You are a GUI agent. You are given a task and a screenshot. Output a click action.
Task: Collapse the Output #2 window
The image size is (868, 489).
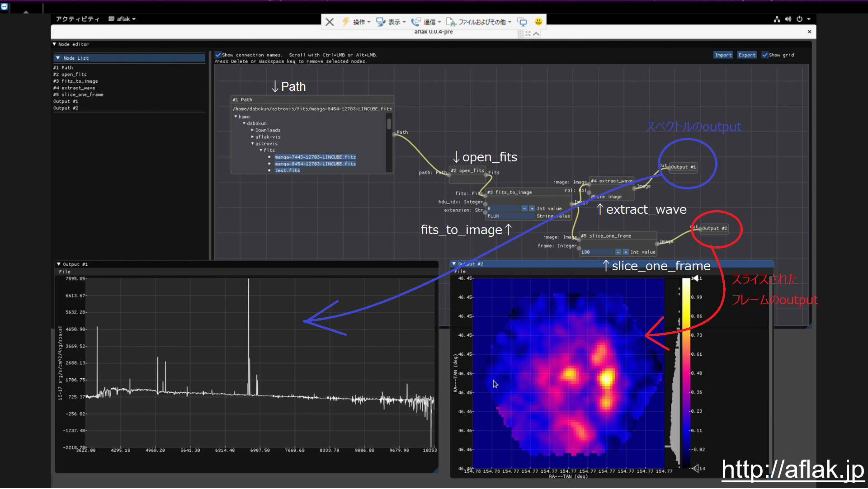454,264
